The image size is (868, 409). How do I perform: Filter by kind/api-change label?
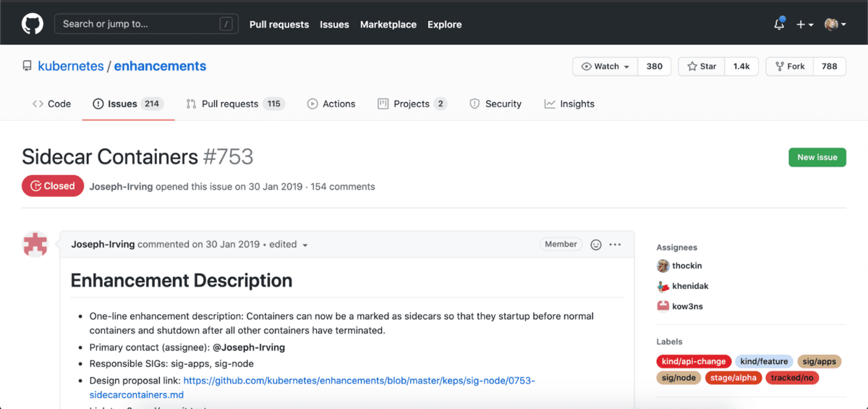(694, 361)
